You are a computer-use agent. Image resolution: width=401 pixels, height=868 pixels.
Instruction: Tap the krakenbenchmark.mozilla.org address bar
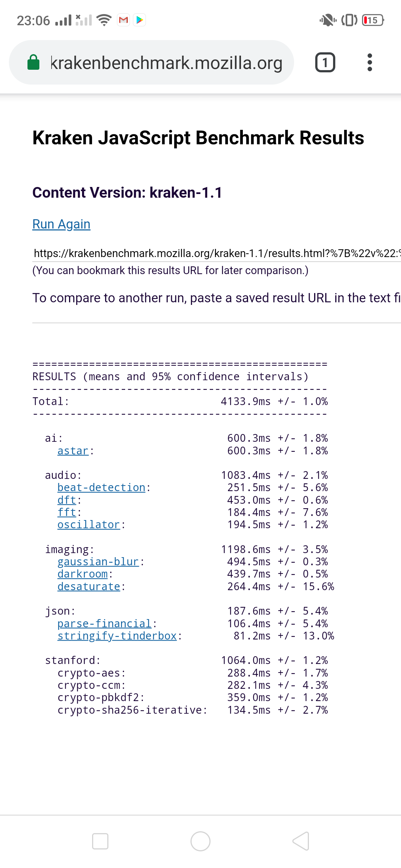166,62
